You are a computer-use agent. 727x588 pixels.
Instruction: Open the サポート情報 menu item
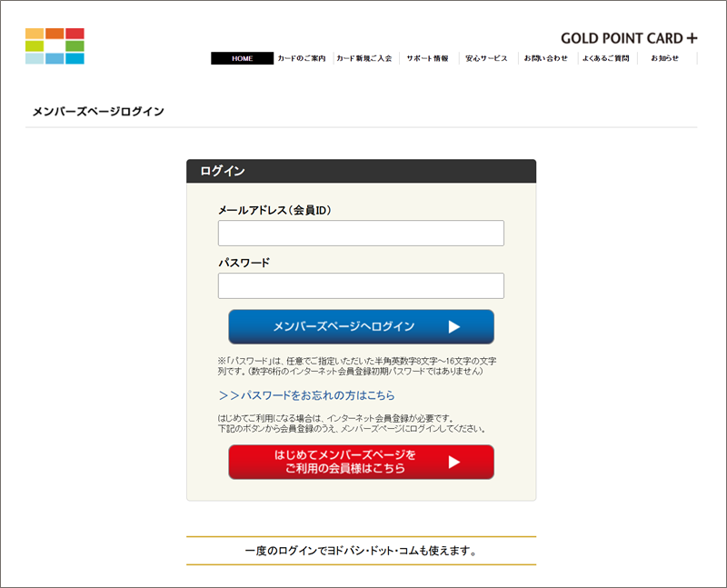427,58
